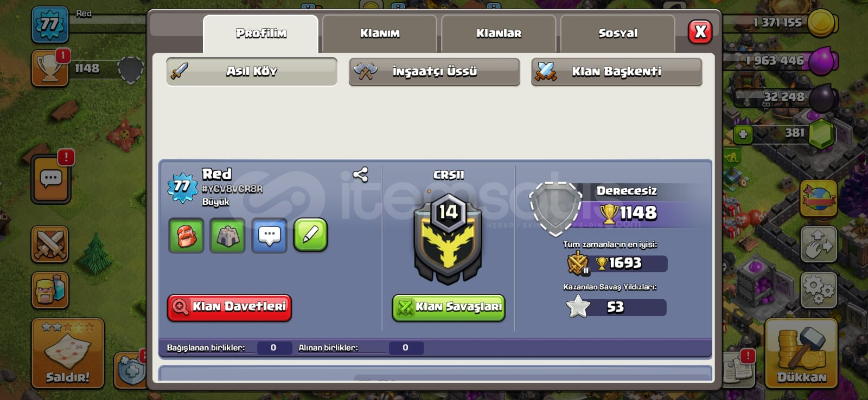Screen dimensions: 868x400
Task: Open the Sosyal tab
Action: pyautogui.click(x=618, y=34)
